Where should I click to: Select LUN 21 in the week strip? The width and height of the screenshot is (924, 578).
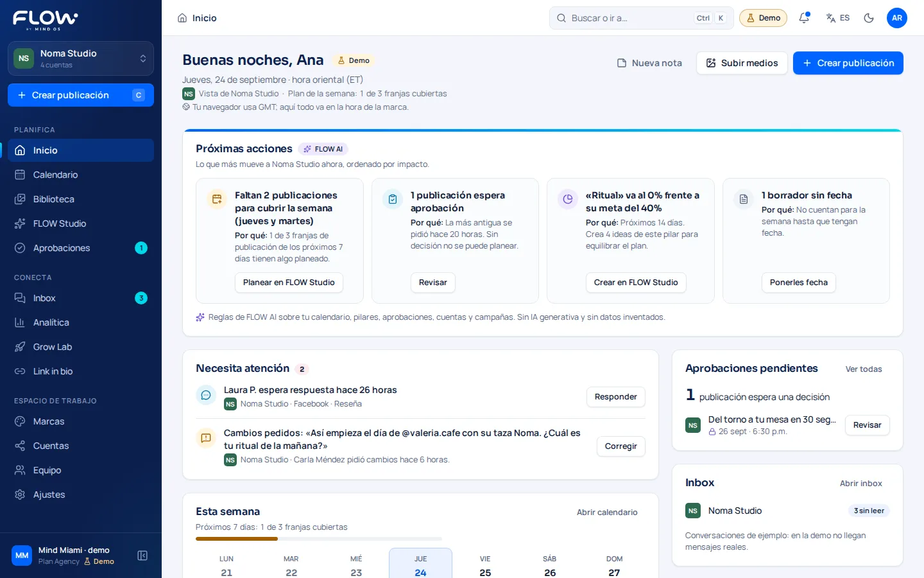[x=227, y=565]
